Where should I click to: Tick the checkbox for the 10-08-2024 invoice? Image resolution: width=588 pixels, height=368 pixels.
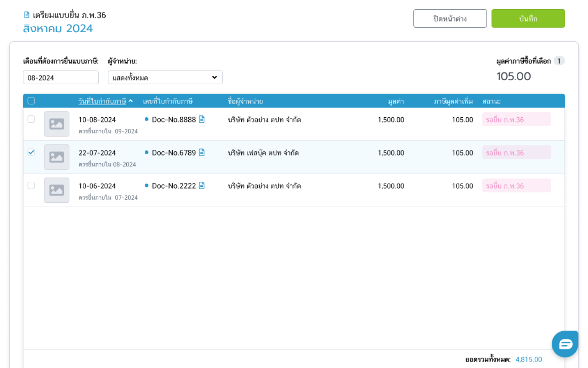point(31,119)
